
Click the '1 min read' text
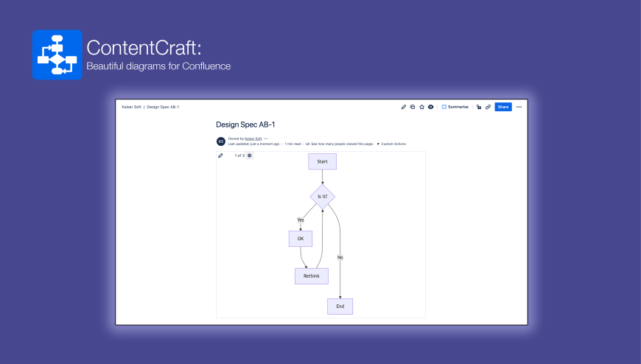(293, 144)
